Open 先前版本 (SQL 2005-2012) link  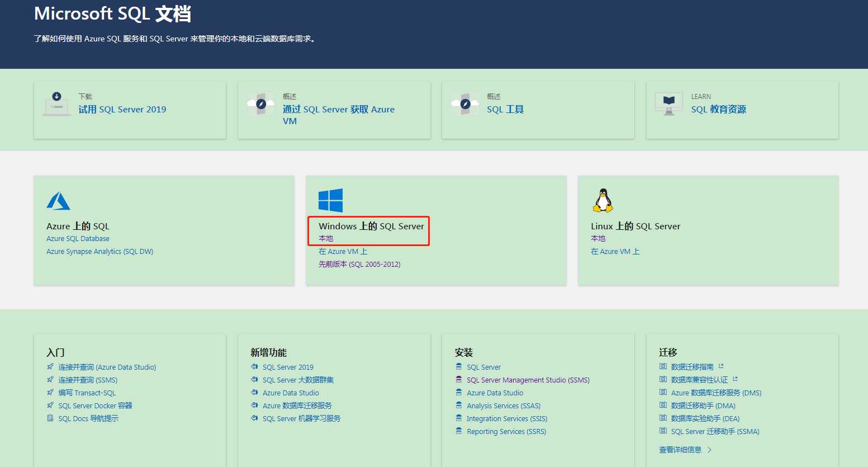point(359,265)
